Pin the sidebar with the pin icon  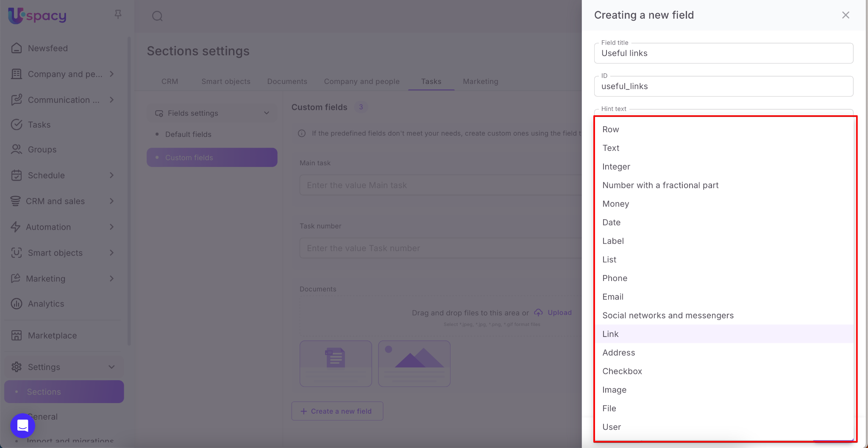(x=118, y=15)
